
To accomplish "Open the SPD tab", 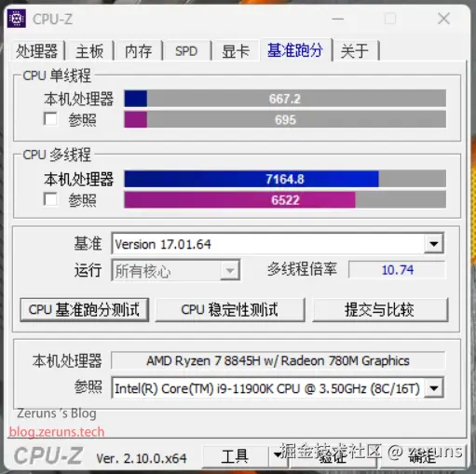I will pos(186,50).
